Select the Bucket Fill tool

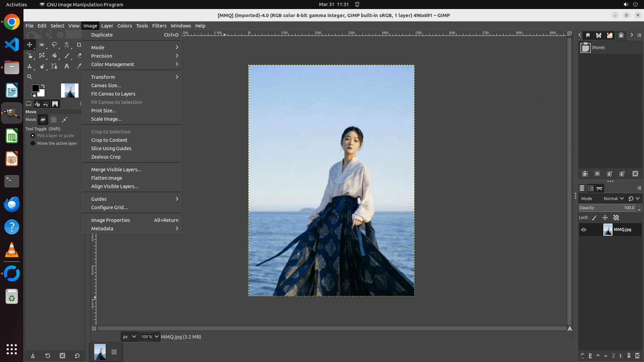54,56
